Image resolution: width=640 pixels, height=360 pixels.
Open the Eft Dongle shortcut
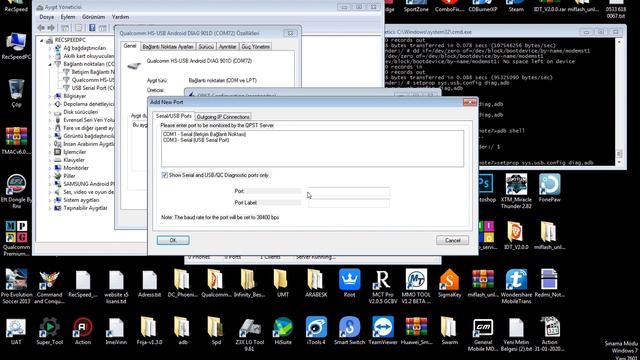[16, 191]
